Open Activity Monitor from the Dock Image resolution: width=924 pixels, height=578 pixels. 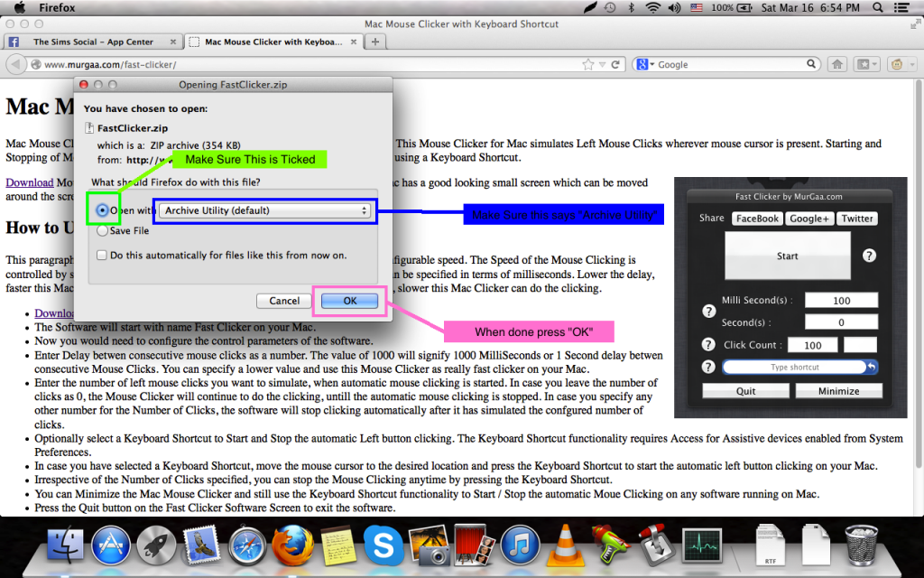tap(701, 545)
